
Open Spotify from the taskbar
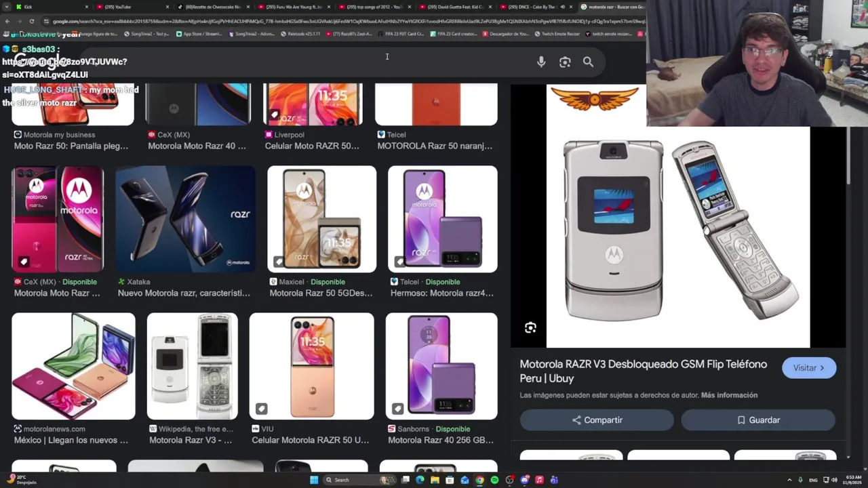[494, 480]
